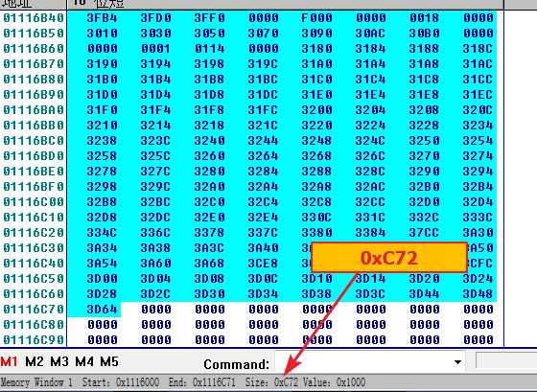Pick the 3010 memory cell

(x=102, y=34)
